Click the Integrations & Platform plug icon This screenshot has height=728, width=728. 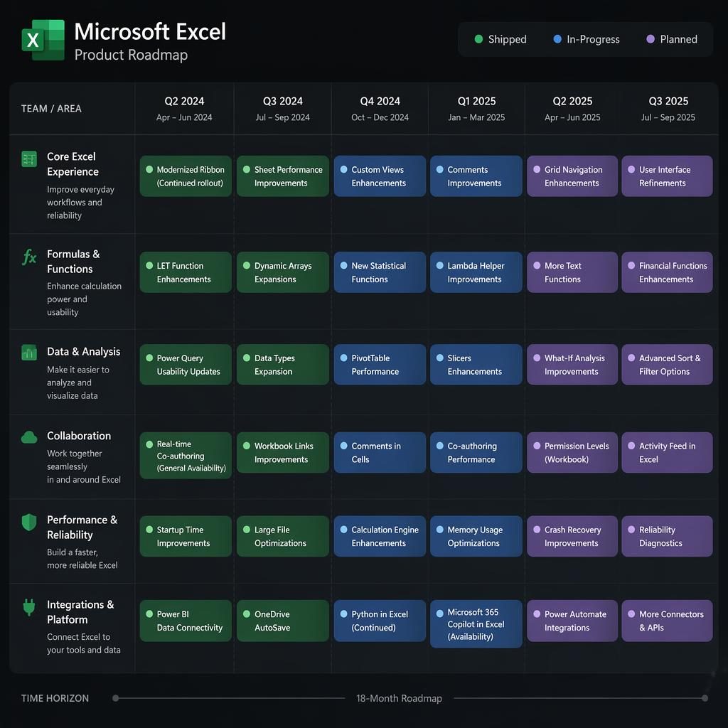tap(29, 607)
